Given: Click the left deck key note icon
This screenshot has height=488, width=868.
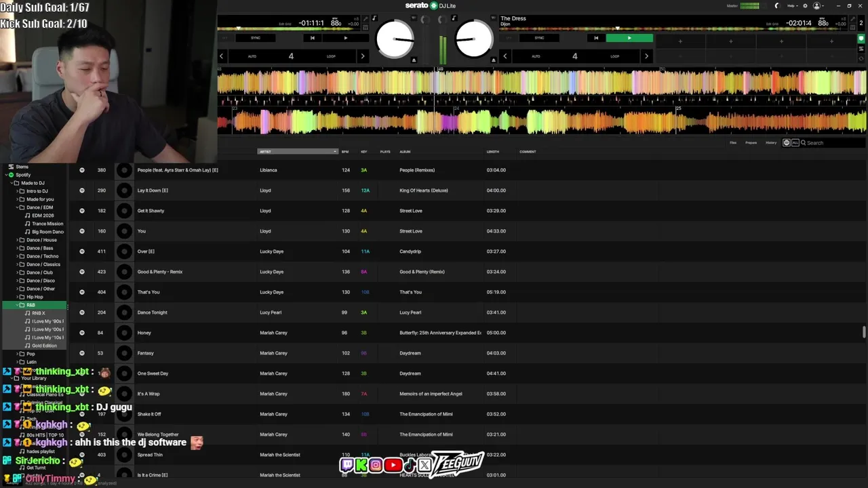Looking at the screenshot, I should tap(375, 18).
